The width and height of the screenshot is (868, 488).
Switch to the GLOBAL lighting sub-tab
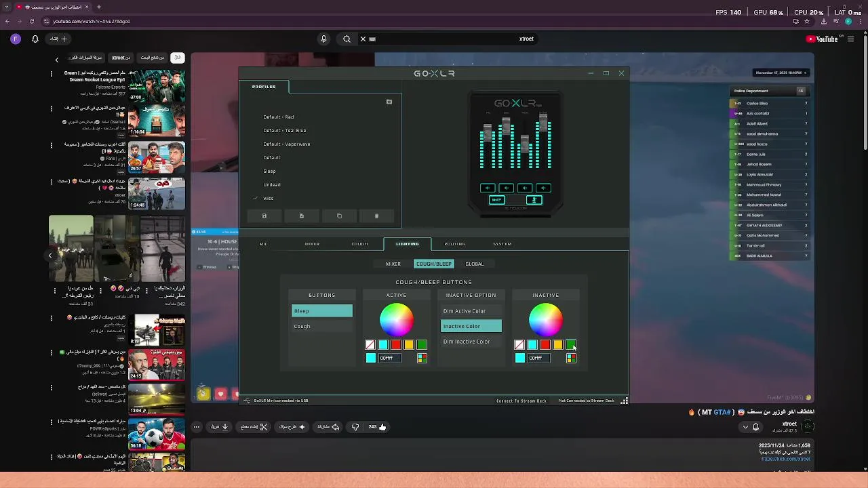(x=475, y=264)
